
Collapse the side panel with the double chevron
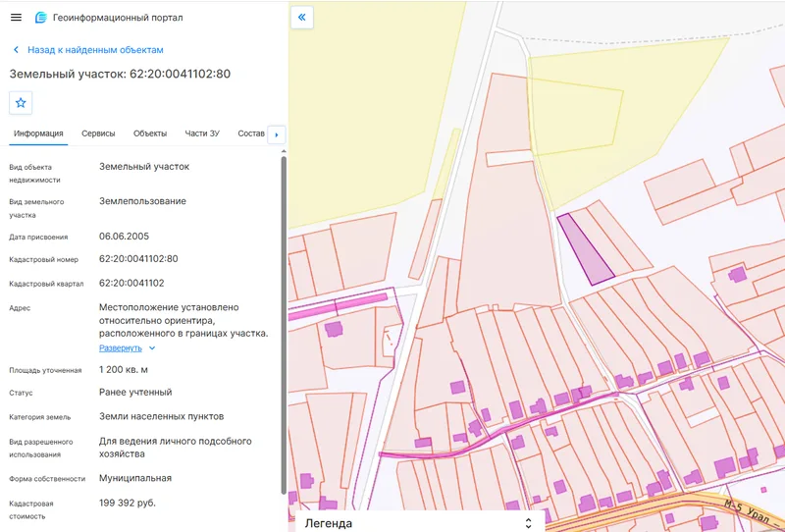click(302, 17)
